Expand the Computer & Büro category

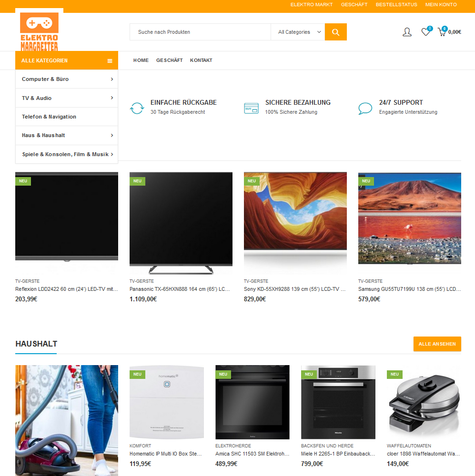coord(67,79)
